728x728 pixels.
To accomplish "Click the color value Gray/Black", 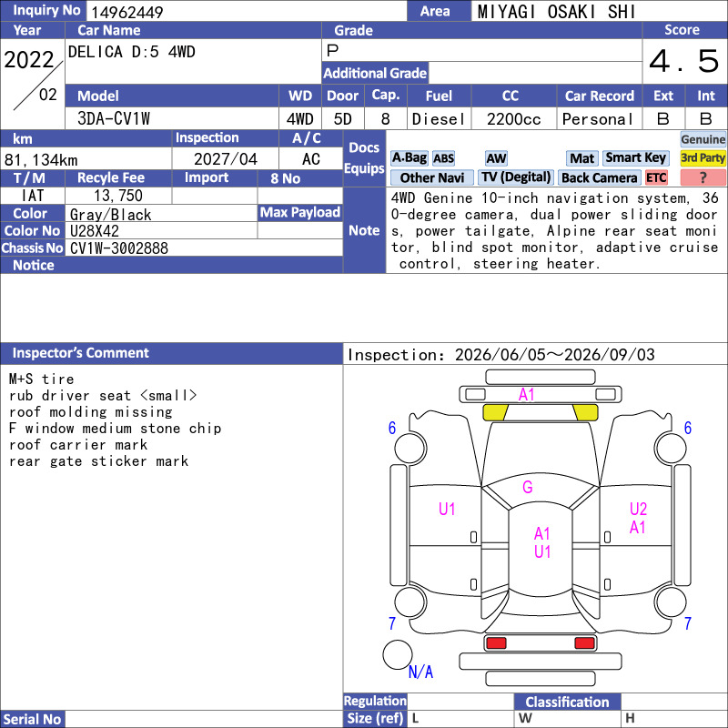I will pos(110,215).
